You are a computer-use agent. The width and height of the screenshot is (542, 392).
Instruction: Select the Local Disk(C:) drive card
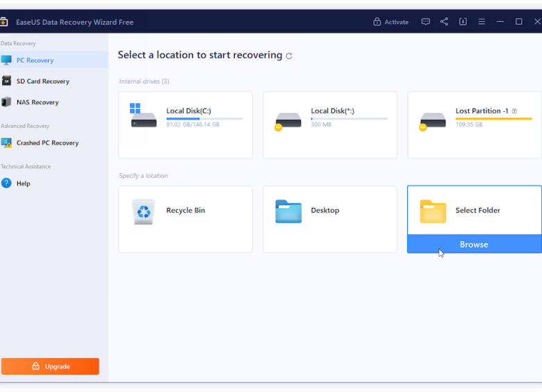(x=186, y=125)
